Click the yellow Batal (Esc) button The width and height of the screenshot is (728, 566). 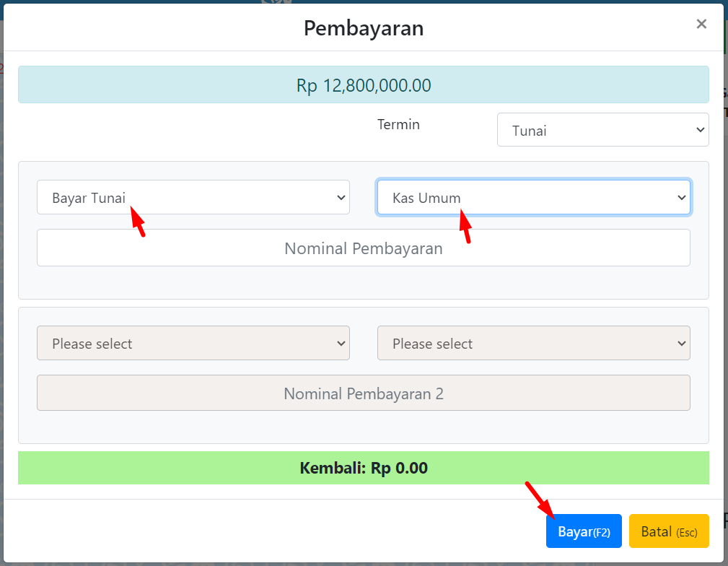click(669, 531)
